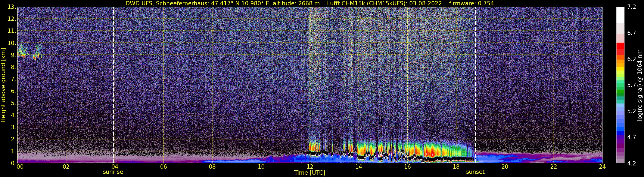Click the '9.' height tick label
Viewport: 644px width, 177px height.
pos(13,55)
